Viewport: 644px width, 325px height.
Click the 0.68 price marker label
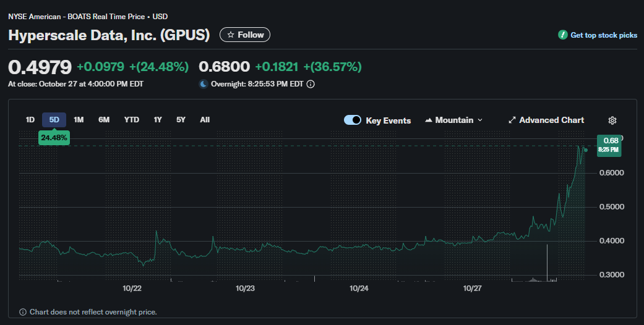[x=609, y=145]
